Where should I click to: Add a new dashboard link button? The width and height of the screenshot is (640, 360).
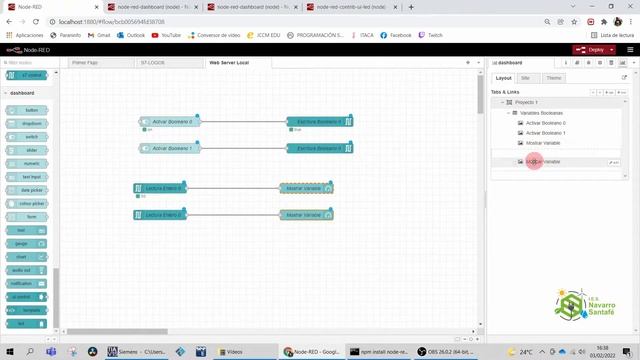(x=622, y=93)
